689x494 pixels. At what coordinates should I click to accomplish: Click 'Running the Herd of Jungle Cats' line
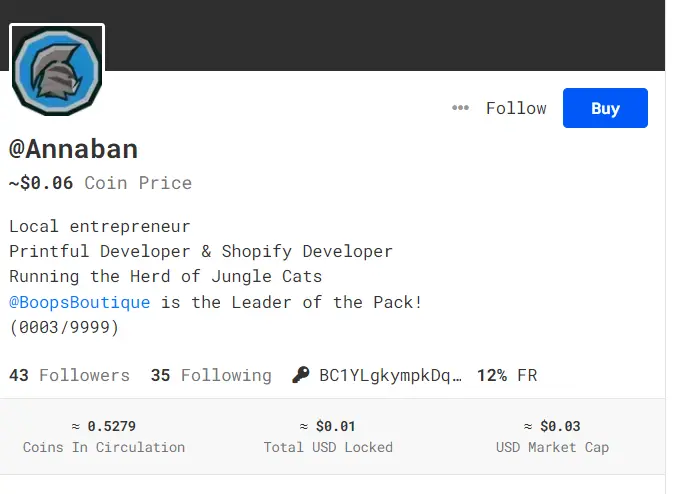click(166, 277)
